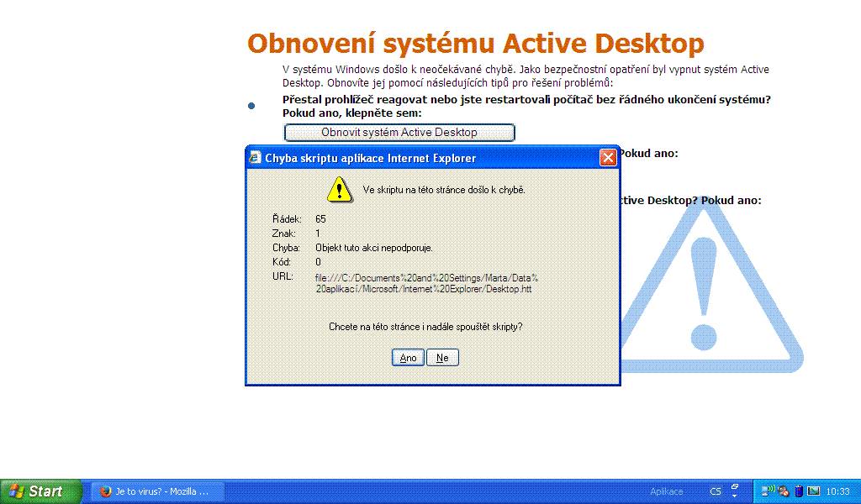This screenshot has height=504, width=861.
Task: Click the Obnovit systém Active Desktop button
Action: (399, 132)
